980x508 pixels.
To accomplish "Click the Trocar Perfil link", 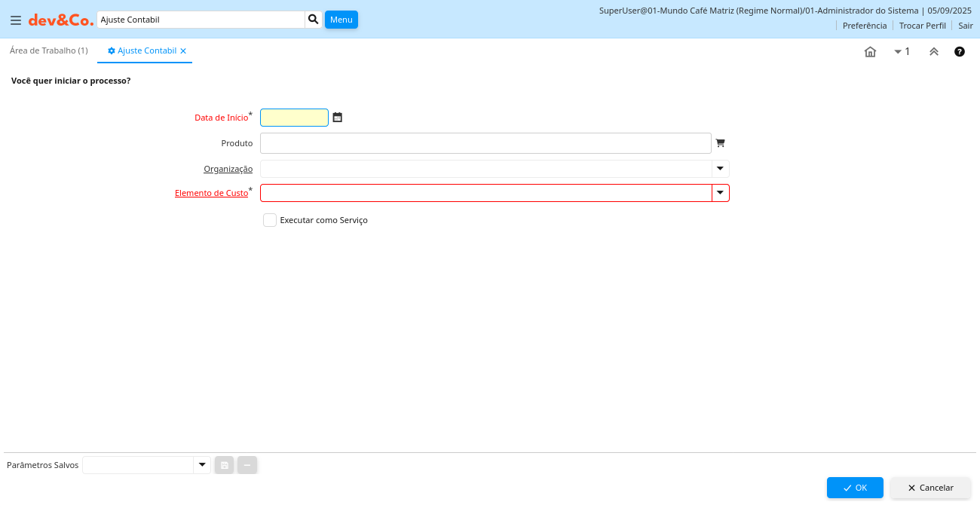I will tap(922, 26).
